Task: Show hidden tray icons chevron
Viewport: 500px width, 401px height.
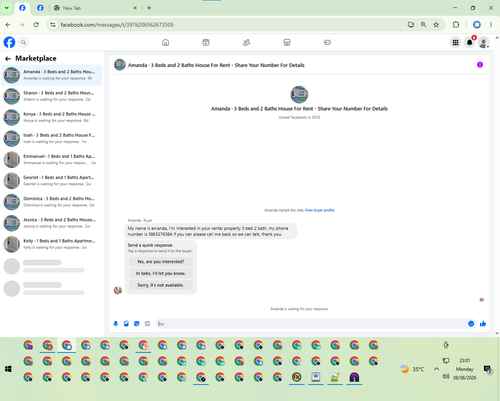Action: (x=436, y=369)
